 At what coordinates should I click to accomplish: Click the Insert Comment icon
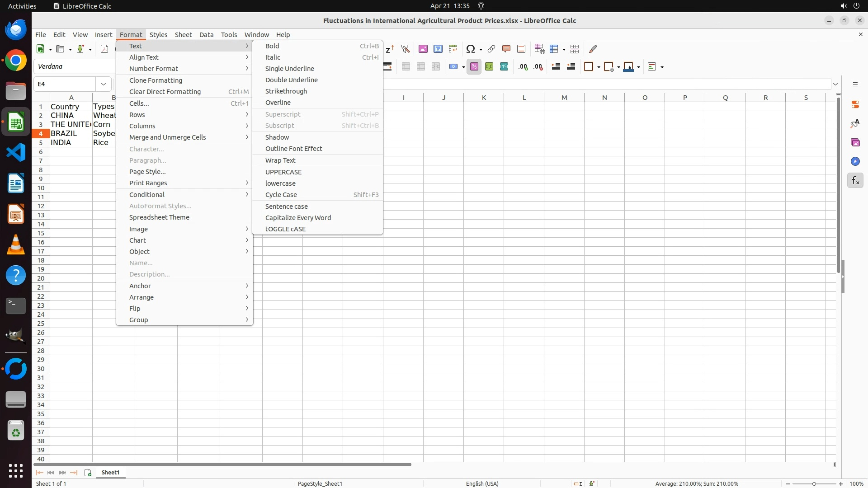tap(506, 49)
